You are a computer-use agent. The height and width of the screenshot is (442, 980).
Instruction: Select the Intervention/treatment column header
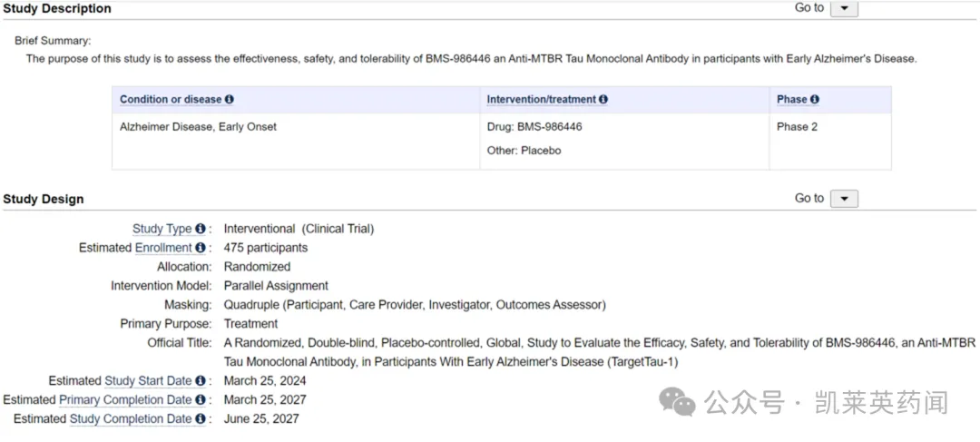(541, 100)
